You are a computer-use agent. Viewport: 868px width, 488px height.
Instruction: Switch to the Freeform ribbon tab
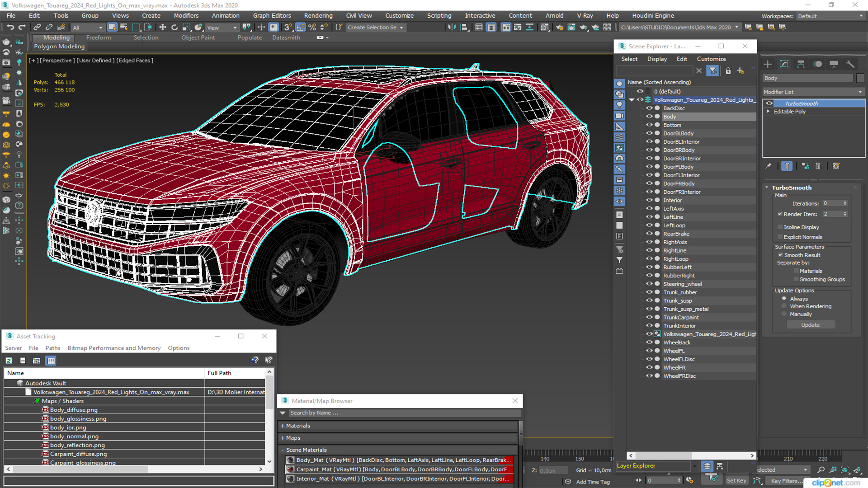click(98, 38)
